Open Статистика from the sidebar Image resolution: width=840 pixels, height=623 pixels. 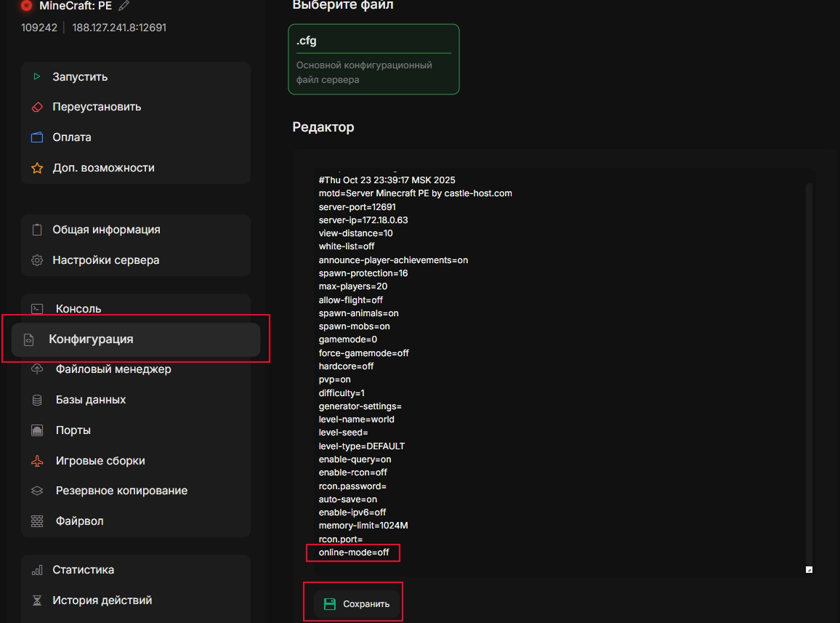tap(83, 570)
